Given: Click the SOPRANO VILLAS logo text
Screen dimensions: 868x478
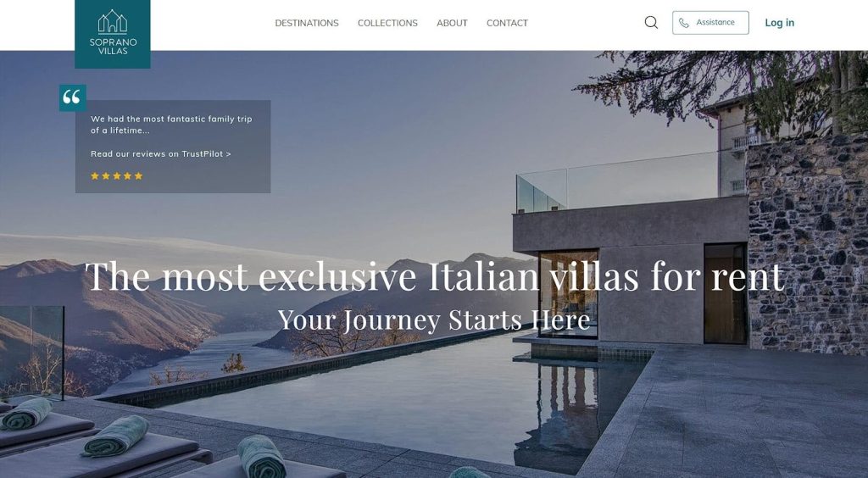Looking at the screenshot, I should point(113,47).
